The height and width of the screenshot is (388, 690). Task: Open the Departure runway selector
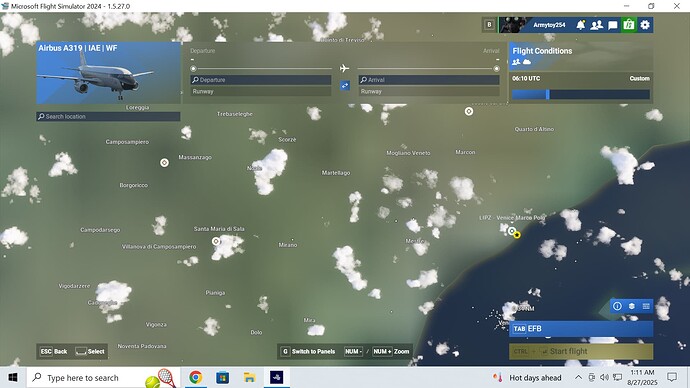(261, 92)
